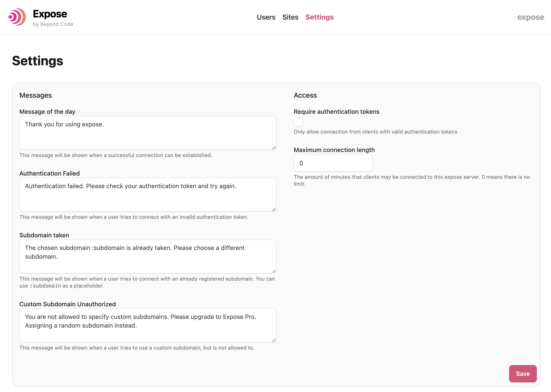Click into the Subdomain taken textarea
Viewport: 551px width, 392px height.
point(148,256)
